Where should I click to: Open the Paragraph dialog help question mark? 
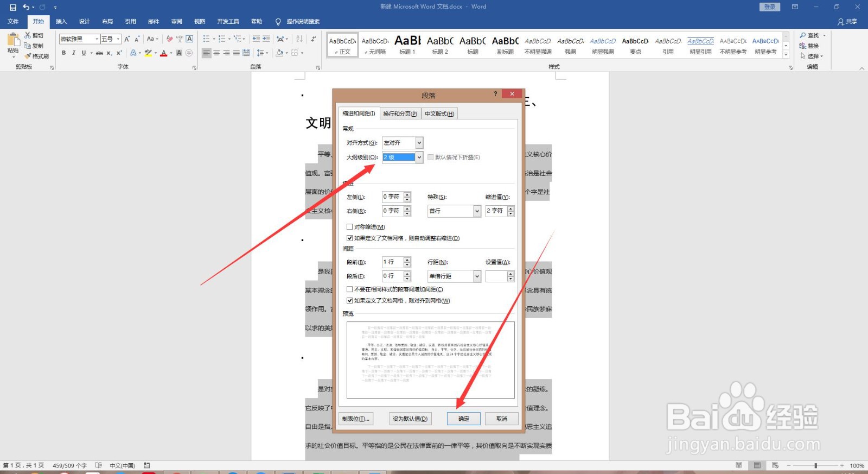tap(495, 94)
